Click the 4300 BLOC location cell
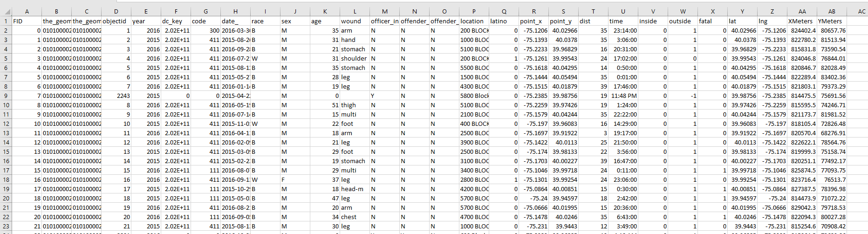The height and width of the screenshot is (234, 868). [x=474, y=86]
